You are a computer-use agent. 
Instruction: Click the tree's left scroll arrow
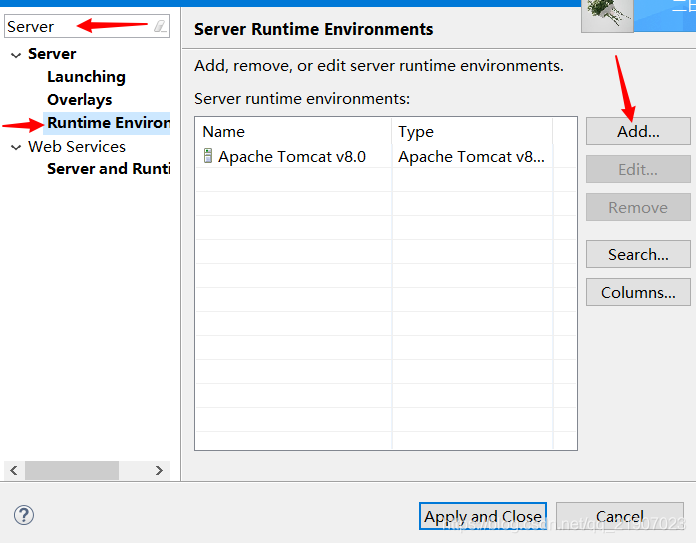14,470
